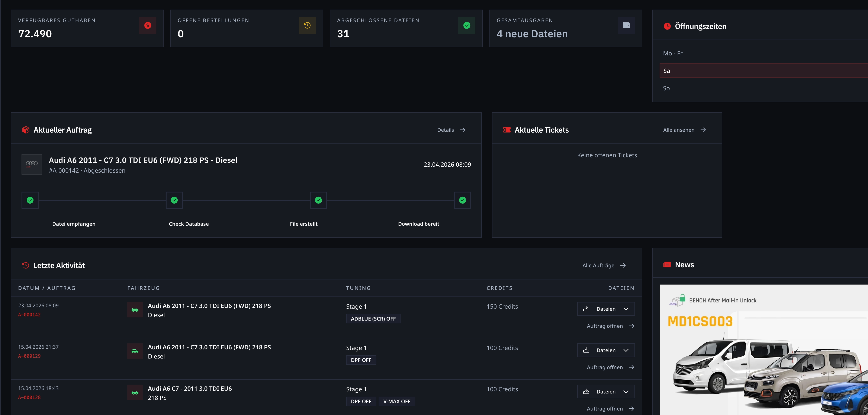Click the DPF OFF tag in A-000128 row
868x415 pixels.
tap(361, 402)
